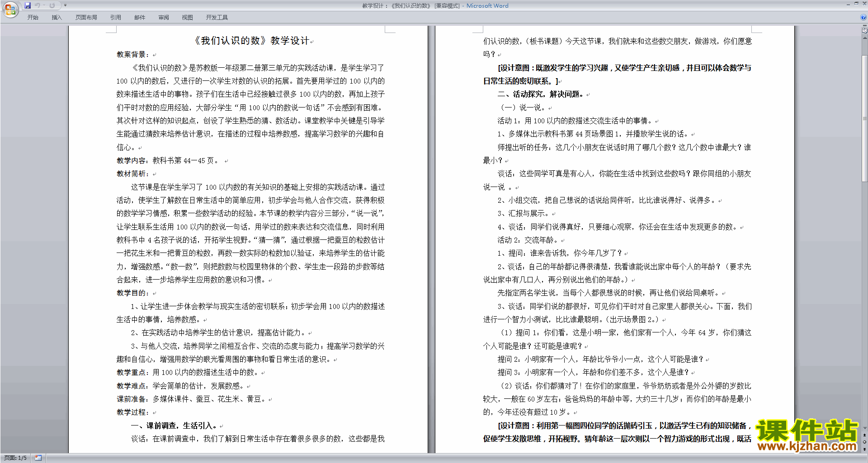Image resolution: width=868 pixels, height=463 pixels.
Task: Click the heading 教学过程：
Action: 133,412
